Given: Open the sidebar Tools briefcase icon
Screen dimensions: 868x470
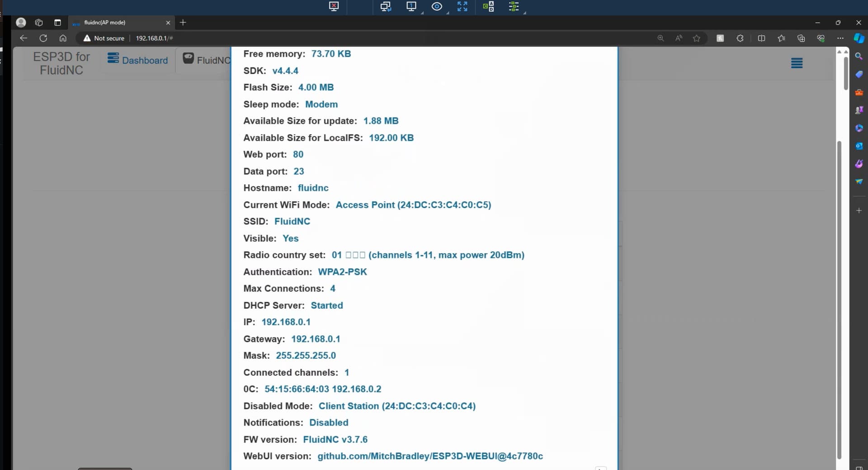Looking at the screenshot, I should pos(859,92).
